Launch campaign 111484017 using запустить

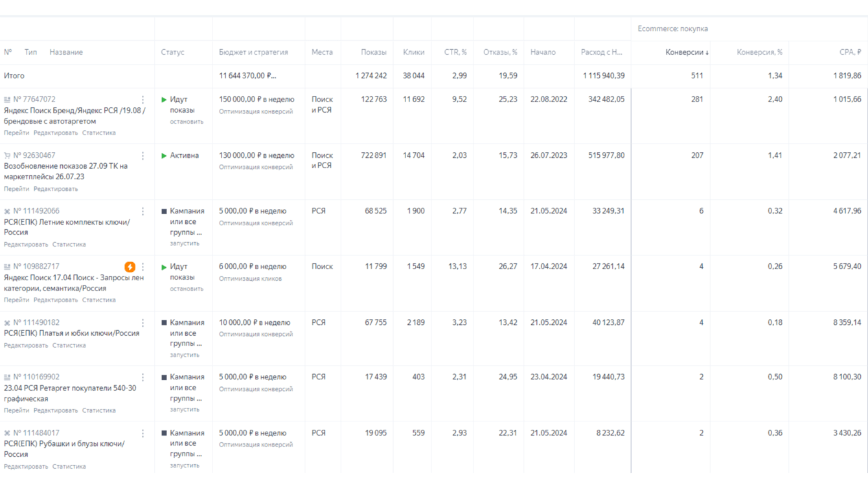point(185,465)
